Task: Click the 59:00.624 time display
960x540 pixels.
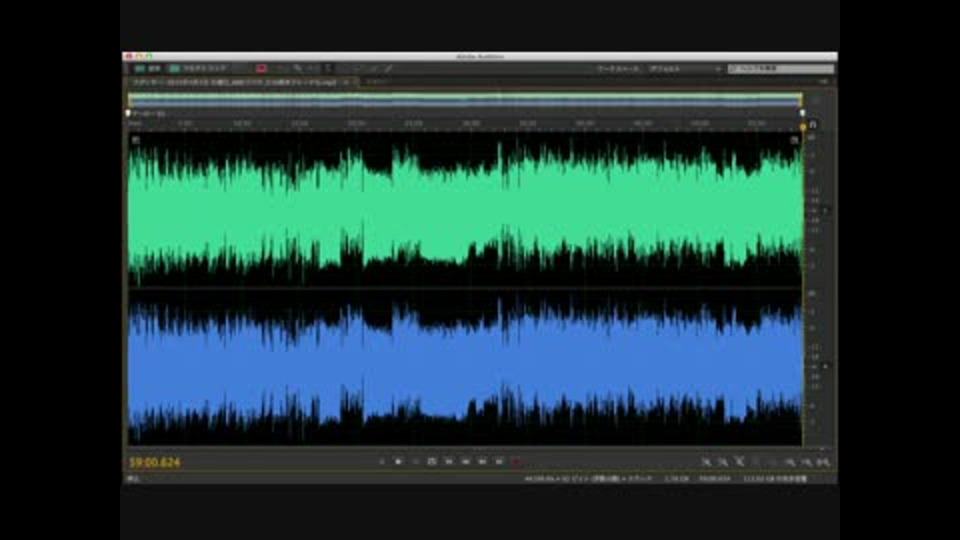Action: [x=155, y=462]
